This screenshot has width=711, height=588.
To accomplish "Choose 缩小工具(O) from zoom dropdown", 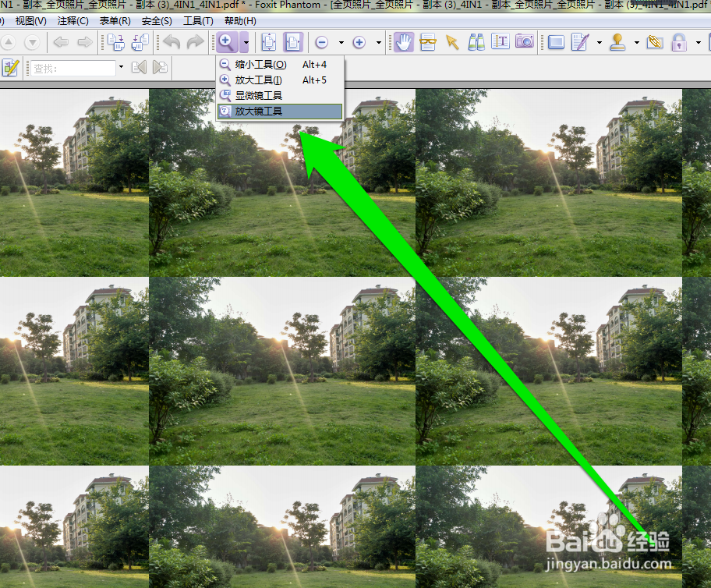I will coord(280,65).
